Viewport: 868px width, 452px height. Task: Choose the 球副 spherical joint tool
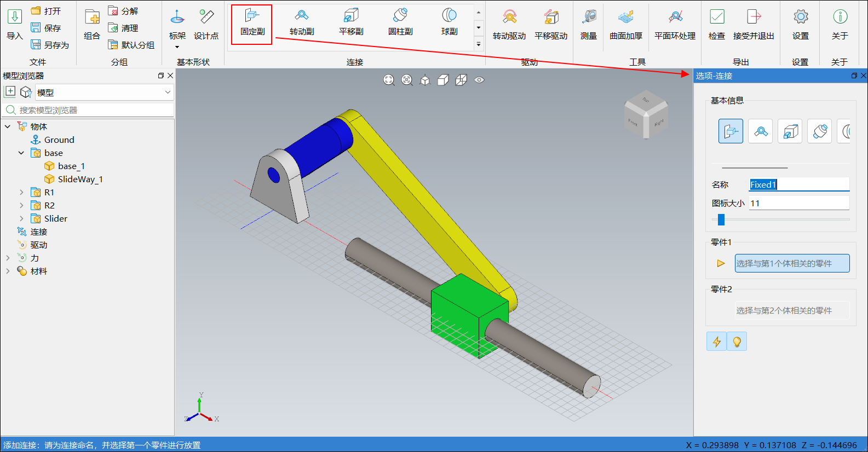(x=449, y=22)
